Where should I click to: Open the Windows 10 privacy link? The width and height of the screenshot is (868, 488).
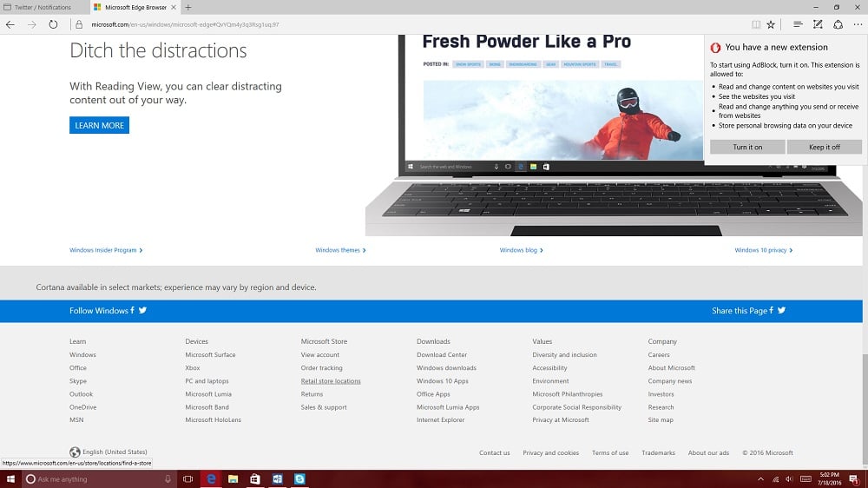point(763,250)
